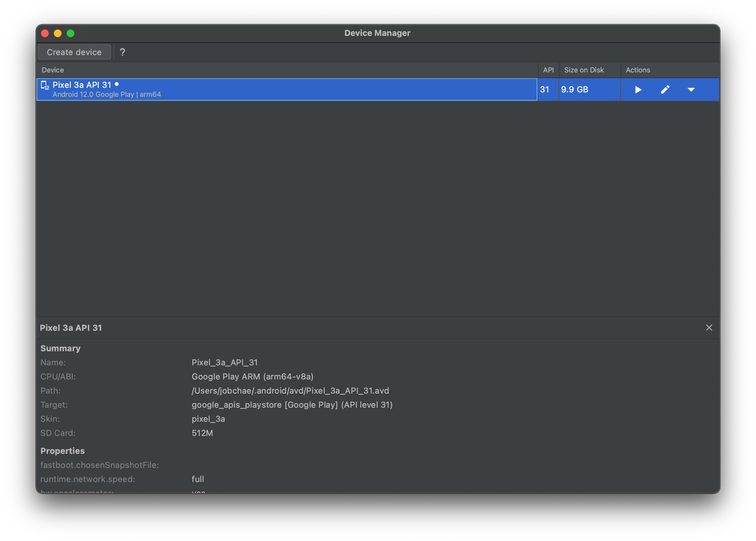
Task: Edit the Pixel 3a AVD with pencil icon
Action: tap(665, 90)
